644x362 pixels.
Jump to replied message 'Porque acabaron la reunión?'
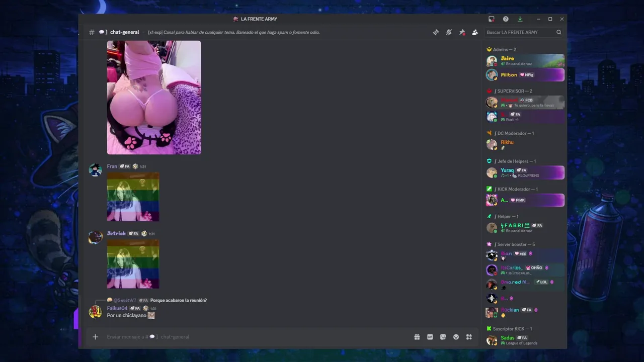coord(178,300)
